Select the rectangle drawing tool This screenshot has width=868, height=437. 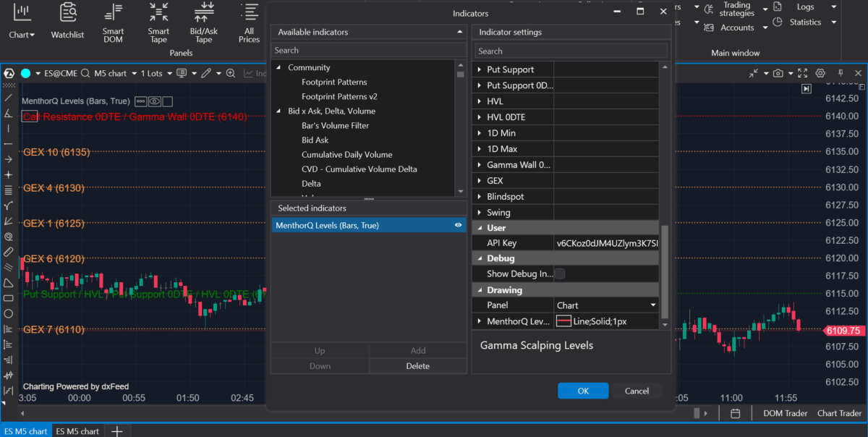pyautogui.click(x=8, y=298)
